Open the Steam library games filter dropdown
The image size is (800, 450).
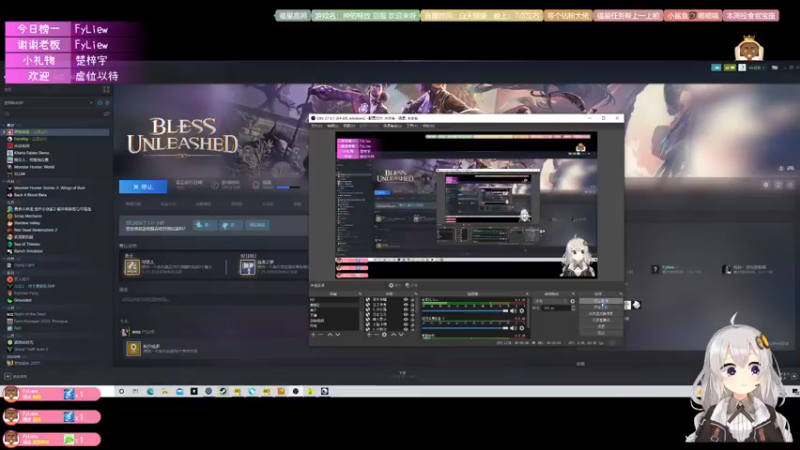(48, 103)
